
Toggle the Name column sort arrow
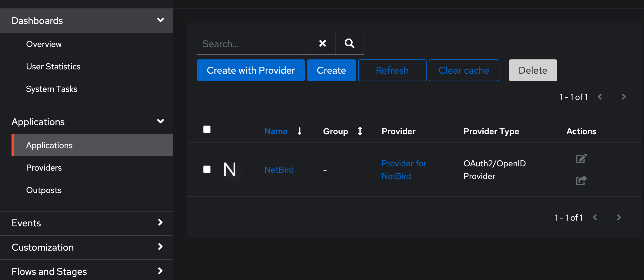click(300, 131)
